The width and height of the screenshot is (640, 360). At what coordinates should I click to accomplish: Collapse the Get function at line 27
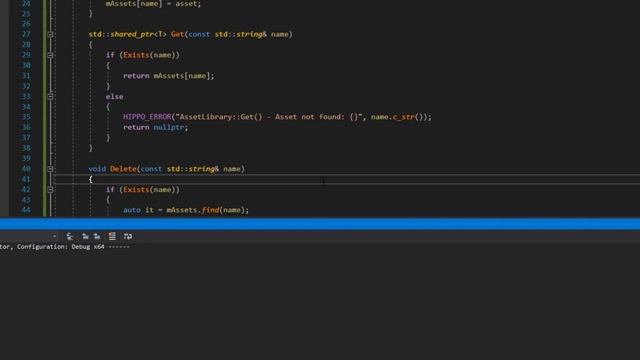coord(50,34)
